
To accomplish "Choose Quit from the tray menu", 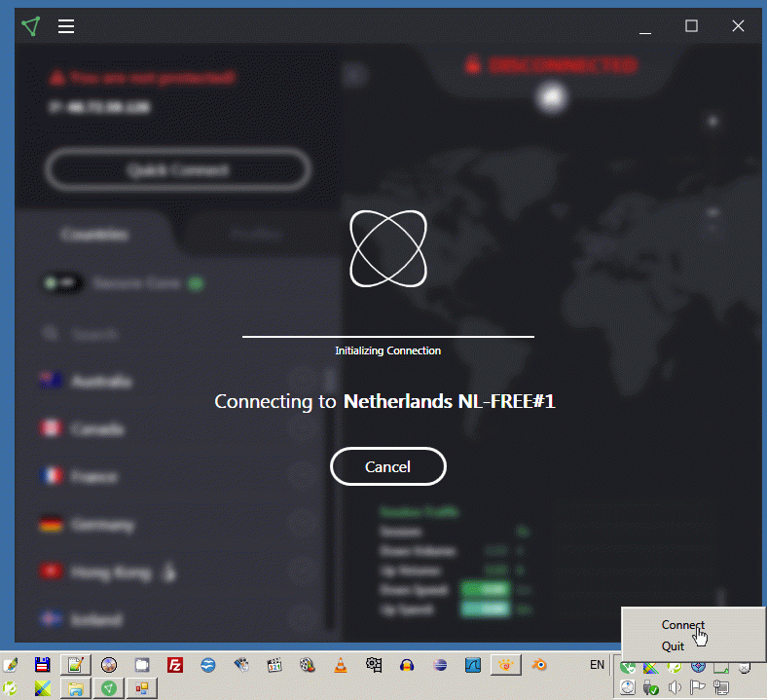I will (673, 646).
